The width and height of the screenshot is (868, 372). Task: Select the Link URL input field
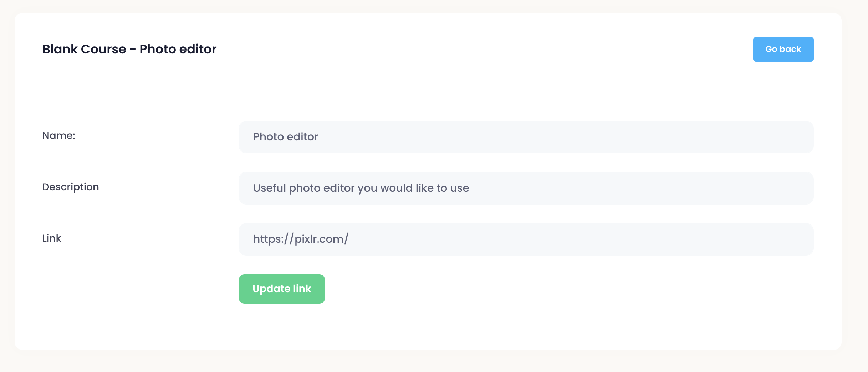(x=526, y=239)
